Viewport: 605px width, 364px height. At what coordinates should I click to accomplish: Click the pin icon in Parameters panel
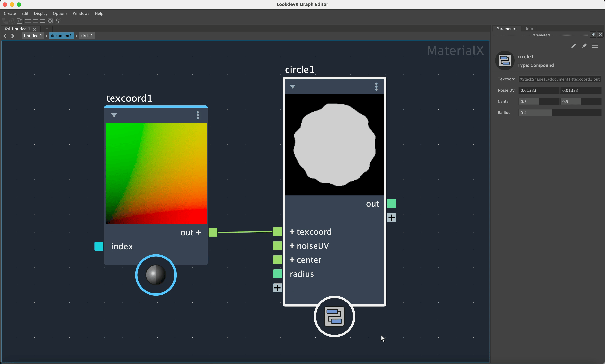tap(585, 46)
